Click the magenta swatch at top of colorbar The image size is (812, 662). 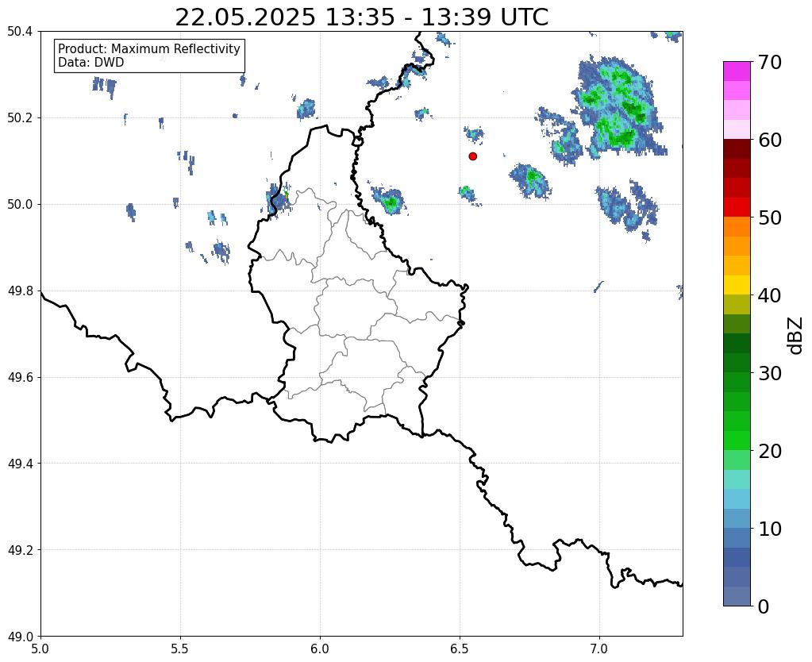[x=737, y=71]
